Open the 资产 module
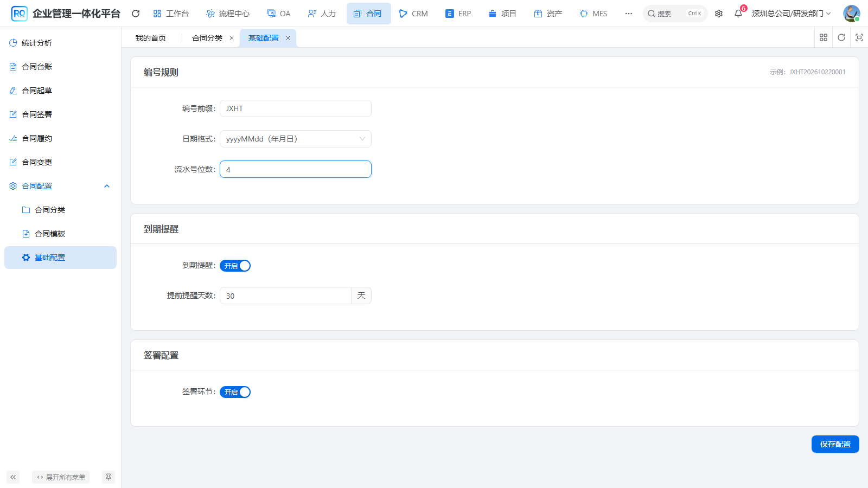This screenshot has width=868, height=488. coord(548,14)
